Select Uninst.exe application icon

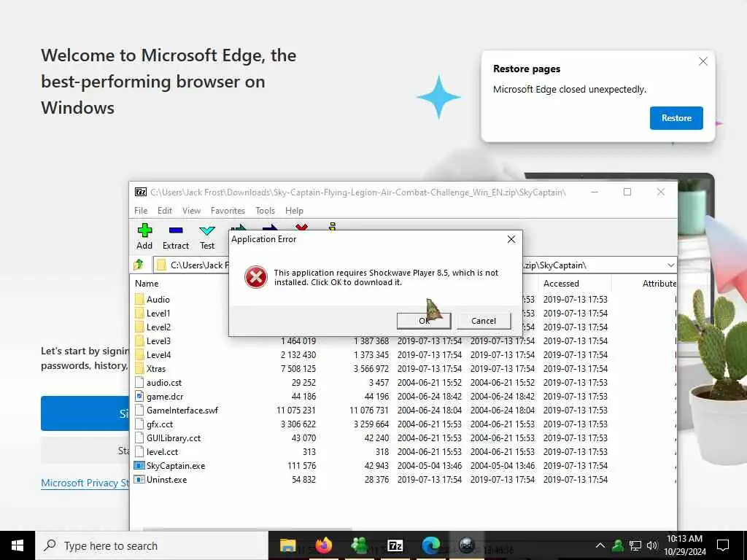click(x=139, y=479)
